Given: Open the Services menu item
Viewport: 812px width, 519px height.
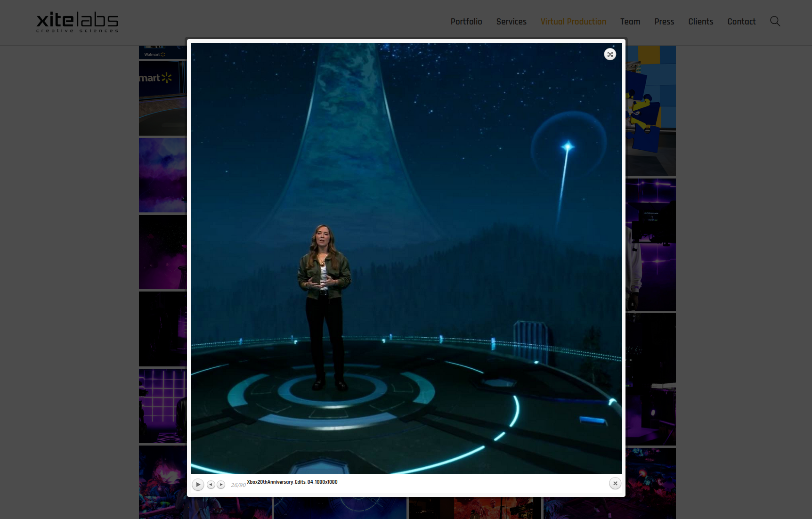Looking at the screenshot, I should pyautogui.click(x=511, y=22).
